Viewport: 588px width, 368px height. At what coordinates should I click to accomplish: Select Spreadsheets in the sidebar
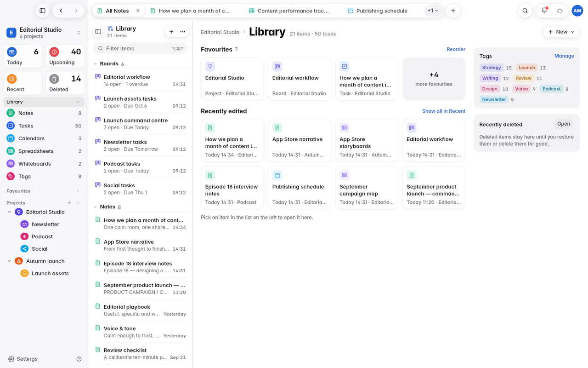(44, 151)
